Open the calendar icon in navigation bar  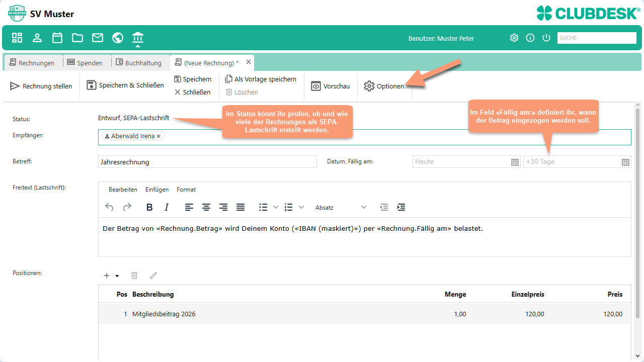(x=57, y=38)
